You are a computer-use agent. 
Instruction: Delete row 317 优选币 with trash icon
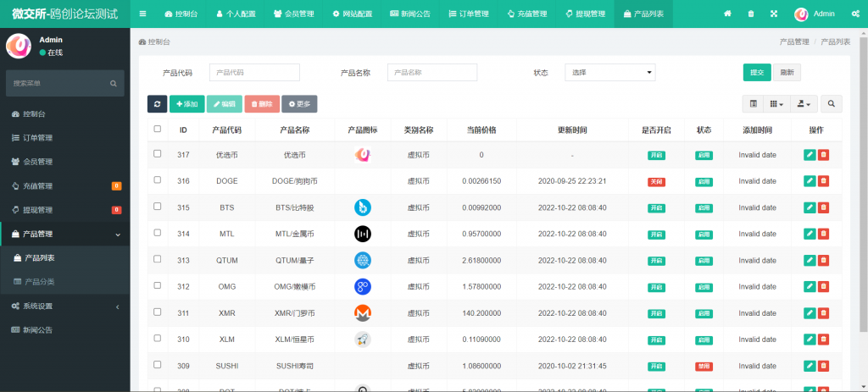(x=823, y=156)
